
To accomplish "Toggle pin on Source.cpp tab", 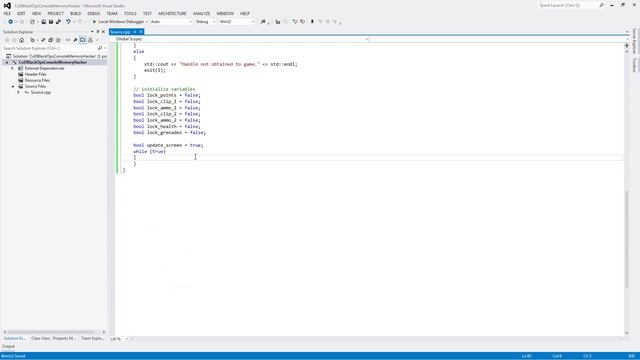I will click(135, 32).
